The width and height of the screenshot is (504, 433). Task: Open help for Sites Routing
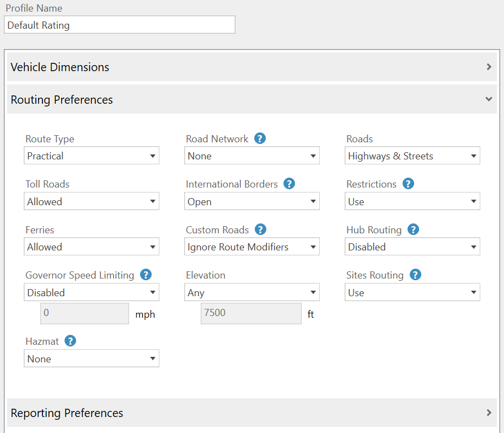[415, 275]
